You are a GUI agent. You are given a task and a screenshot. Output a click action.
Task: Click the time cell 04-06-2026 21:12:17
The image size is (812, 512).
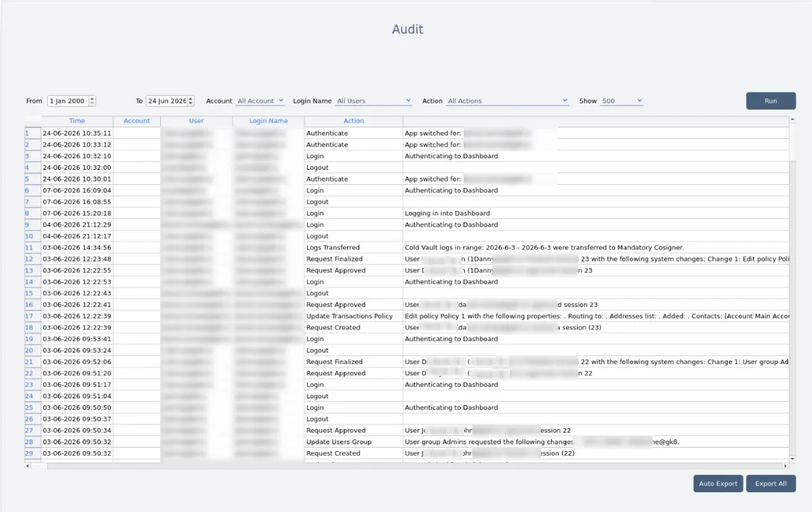click(x=77, y=236)
